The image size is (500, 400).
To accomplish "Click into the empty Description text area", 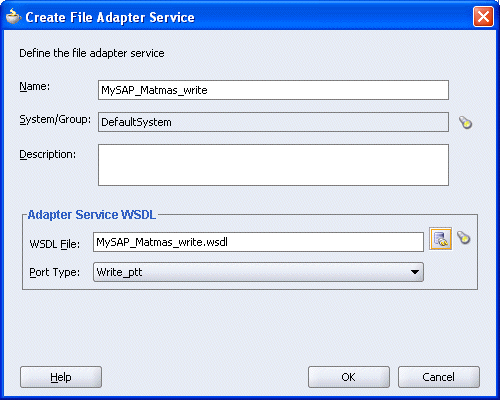I will [x=273, y=165].
